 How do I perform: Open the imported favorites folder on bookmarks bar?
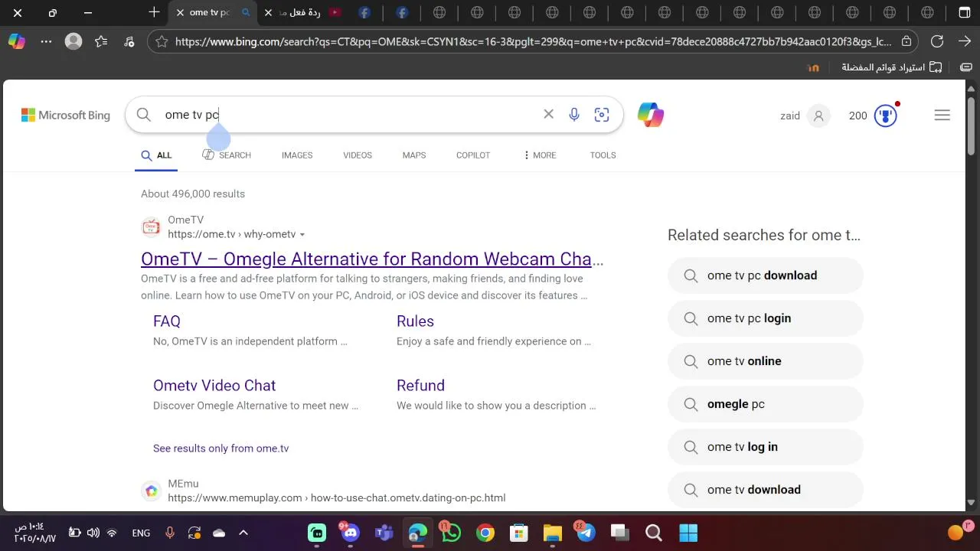coord(891,67)
